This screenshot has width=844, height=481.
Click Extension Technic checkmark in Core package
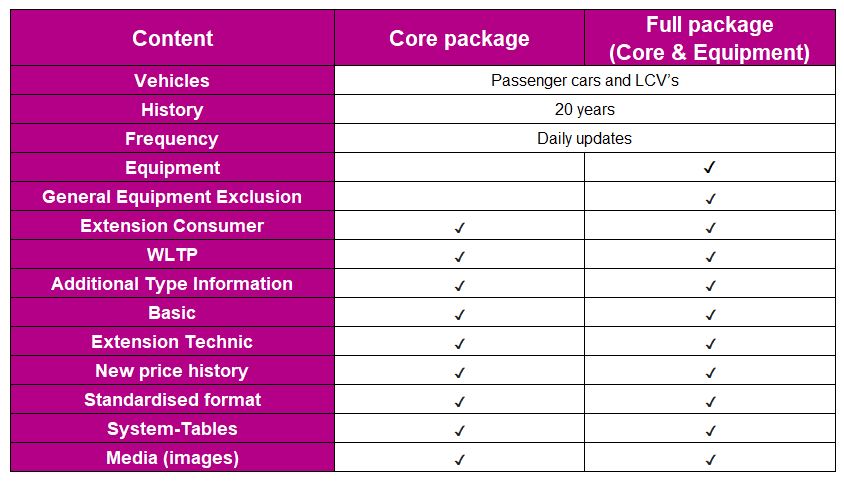[x=459, y=343]
